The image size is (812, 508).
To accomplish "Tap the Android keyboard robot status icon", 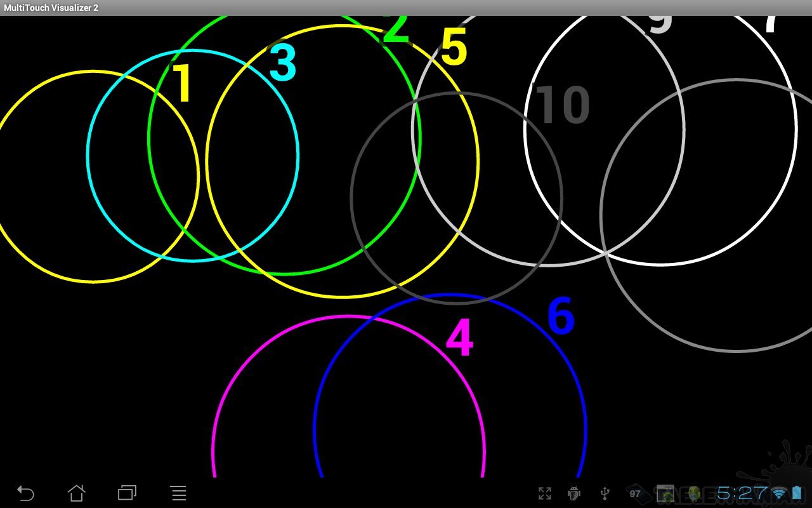I will [x=575, y=493].
